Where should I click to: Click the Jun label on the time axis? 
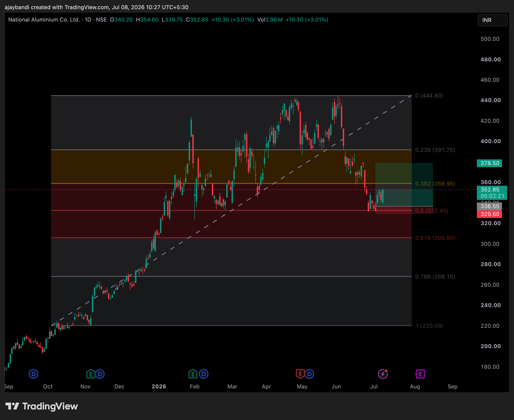tap(336, 387)
